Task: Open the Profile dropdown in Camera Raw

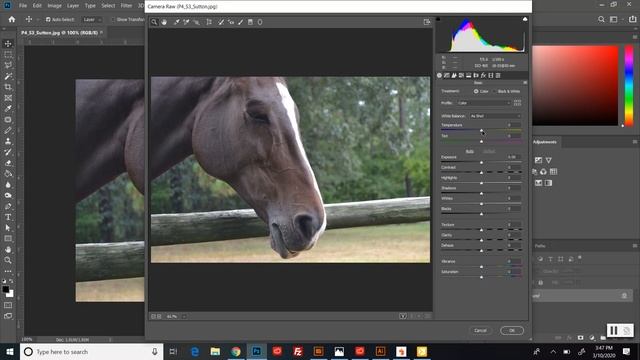Action: (484, 103)
